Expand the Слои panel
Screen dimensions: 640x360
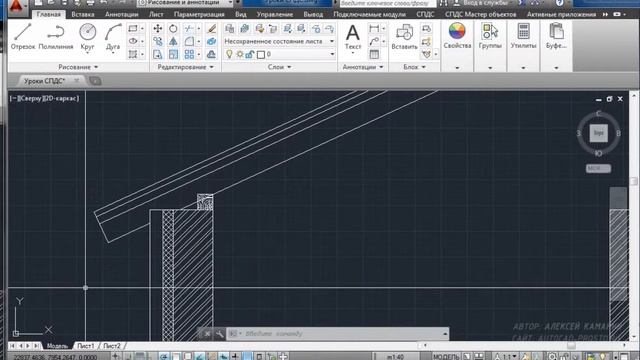(x=280, y=67)
